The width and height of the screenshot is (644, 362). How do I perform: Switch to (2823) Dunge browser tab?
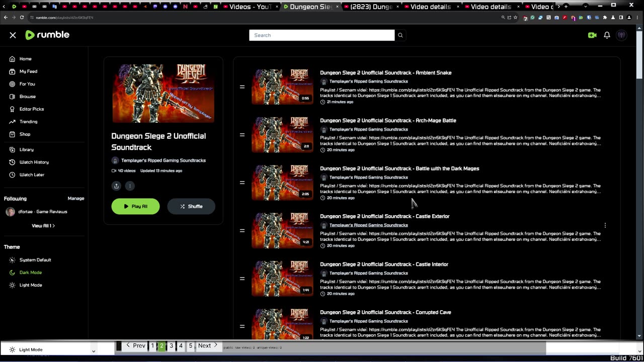point(371,7)
